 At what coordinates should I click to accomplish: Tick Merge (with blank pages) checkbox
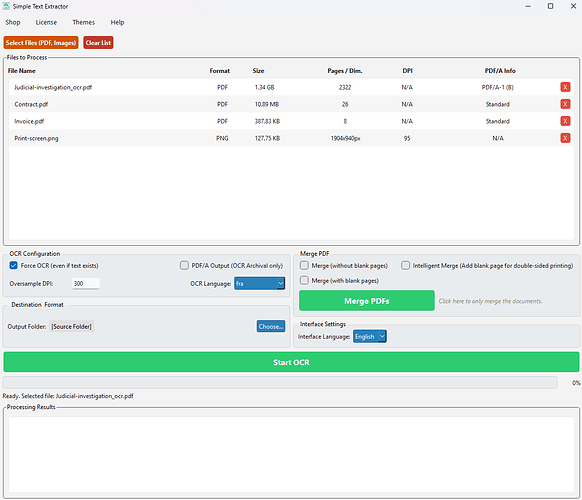coord(304,280)
